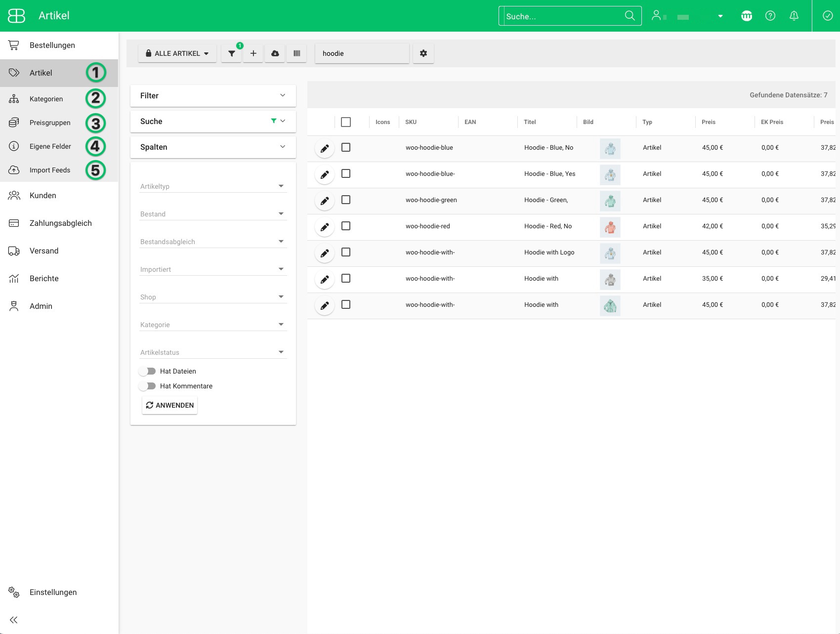Edit the Hoodie - Blue, Yes row with its pencil
Screen dimensions: 840x634
(x=325, y=174)
